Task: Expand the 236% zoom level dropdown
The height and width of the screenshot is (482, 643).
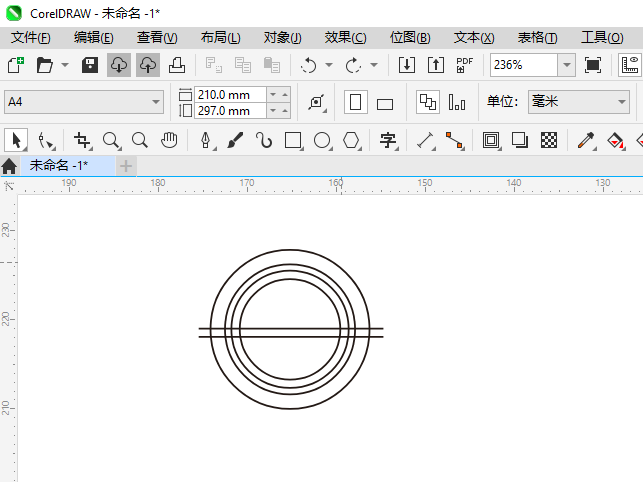Action: coord(566,65)
